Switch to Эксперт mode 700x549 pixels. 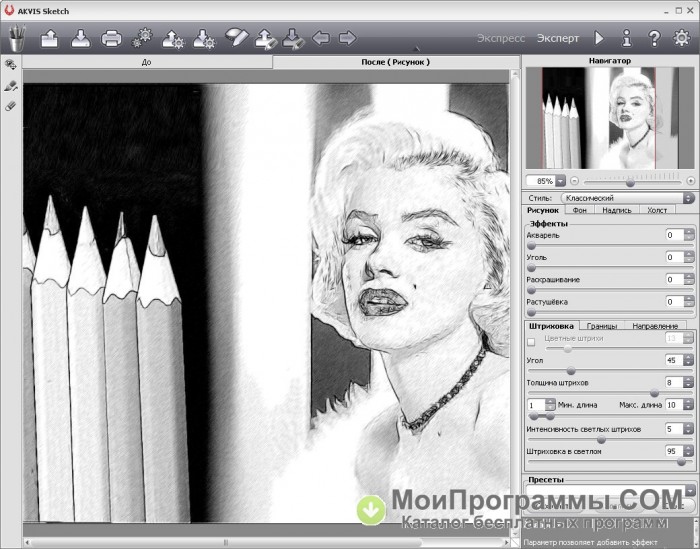coord(558,38)
